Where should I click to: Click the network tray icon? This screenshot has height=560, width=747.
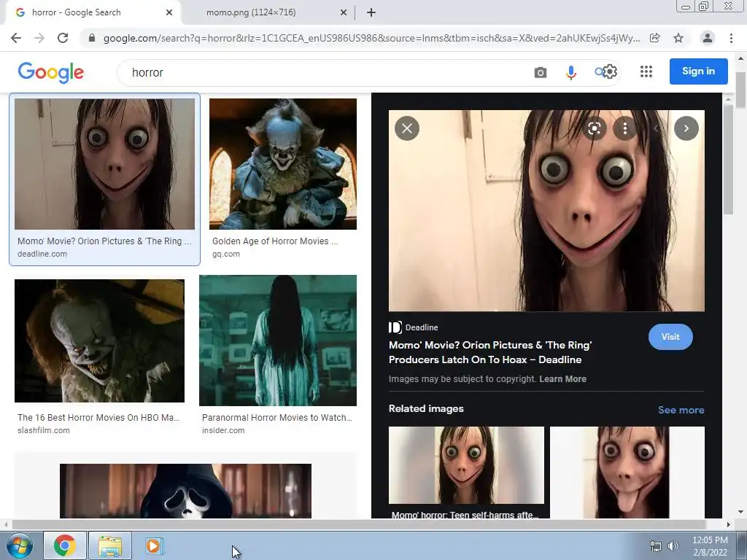click(656, 546)
